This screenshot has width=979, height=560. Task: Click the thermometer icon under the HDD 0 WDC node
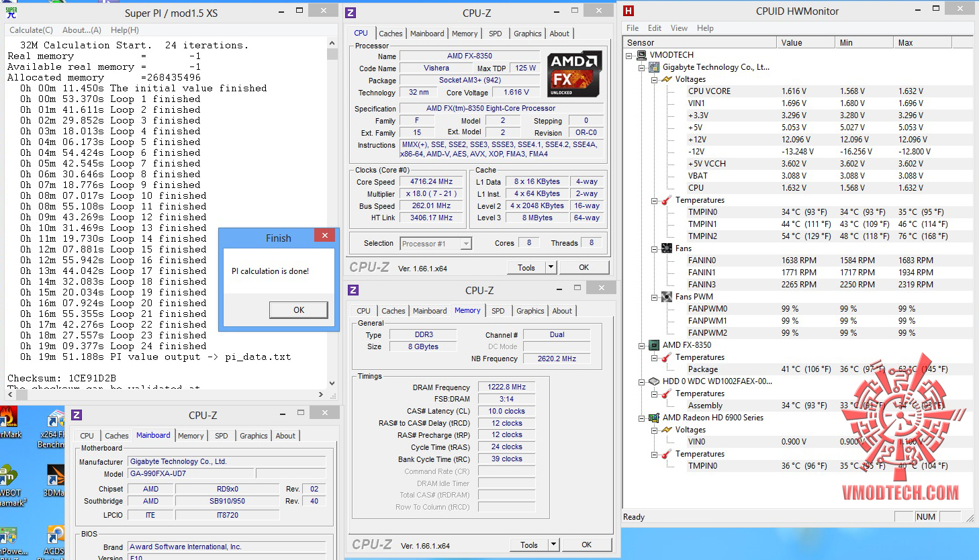coord(667,393)
